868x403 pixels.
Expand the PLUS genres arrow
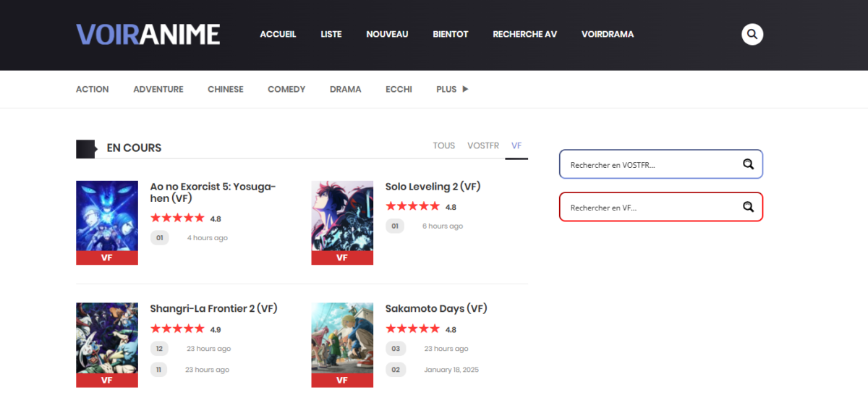465,89
